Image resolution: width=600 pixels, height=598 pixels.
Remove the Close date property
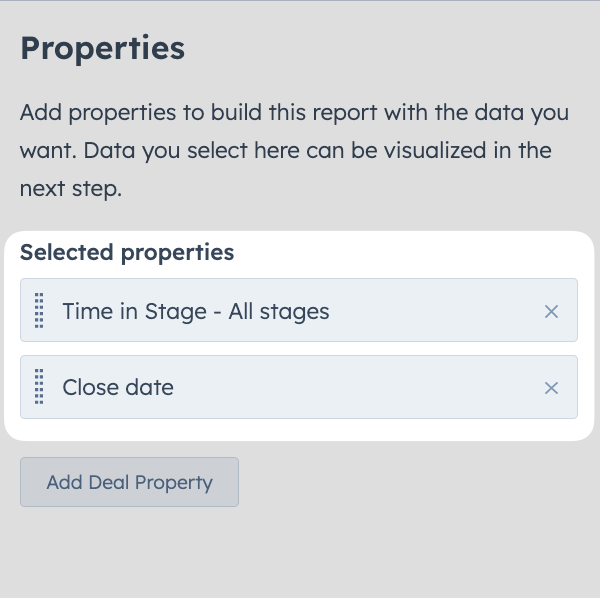tap(551, 388)
